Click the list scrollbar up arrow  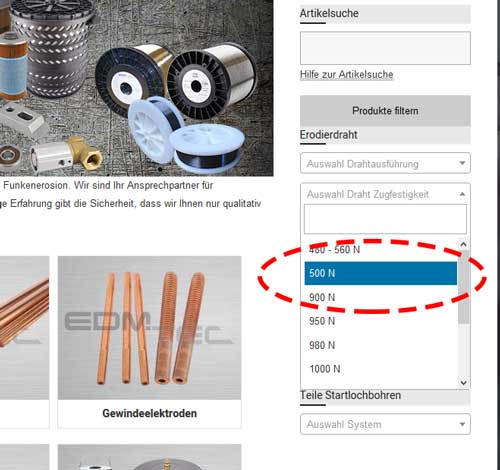(463, 244)
